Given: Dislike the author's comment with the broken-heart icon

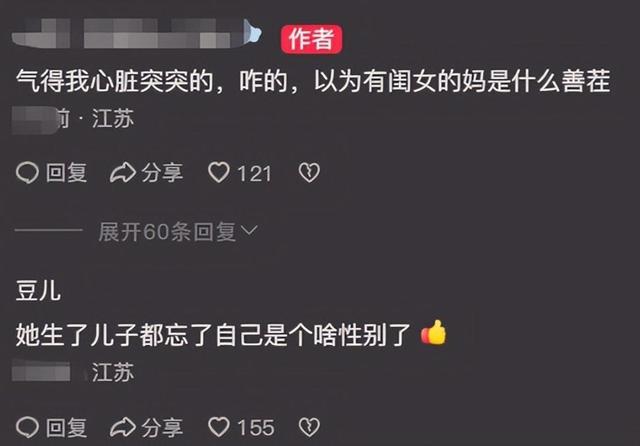Looking at the screenshot, I should pos(309,173).
